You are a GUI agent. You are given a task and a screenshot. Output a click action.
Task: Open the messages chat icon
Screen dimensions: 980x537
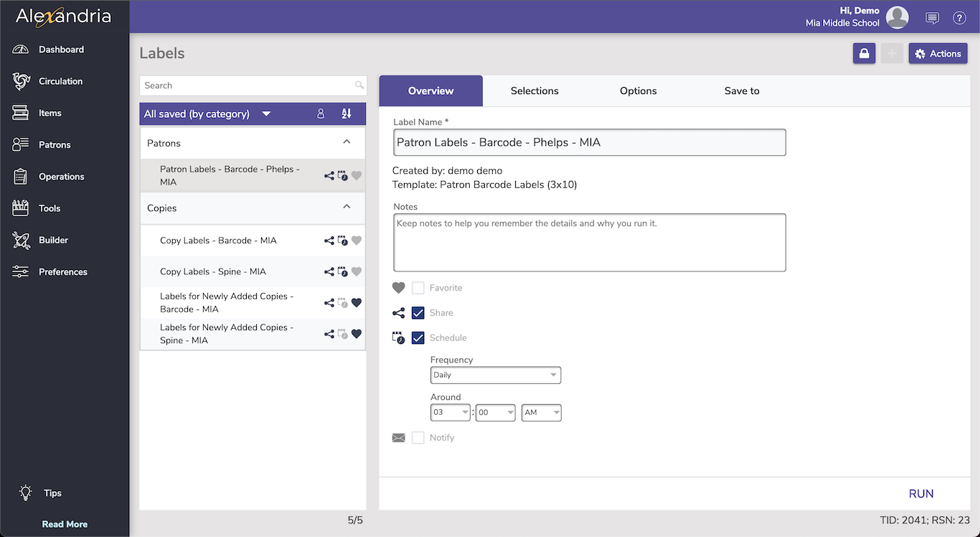(932, 18)
